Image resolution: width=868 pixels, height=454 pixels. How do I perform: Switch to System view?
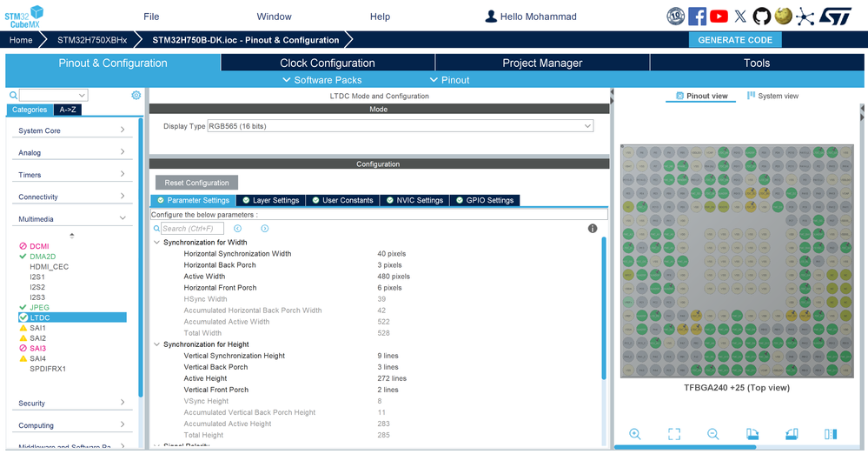pos(772,96)
